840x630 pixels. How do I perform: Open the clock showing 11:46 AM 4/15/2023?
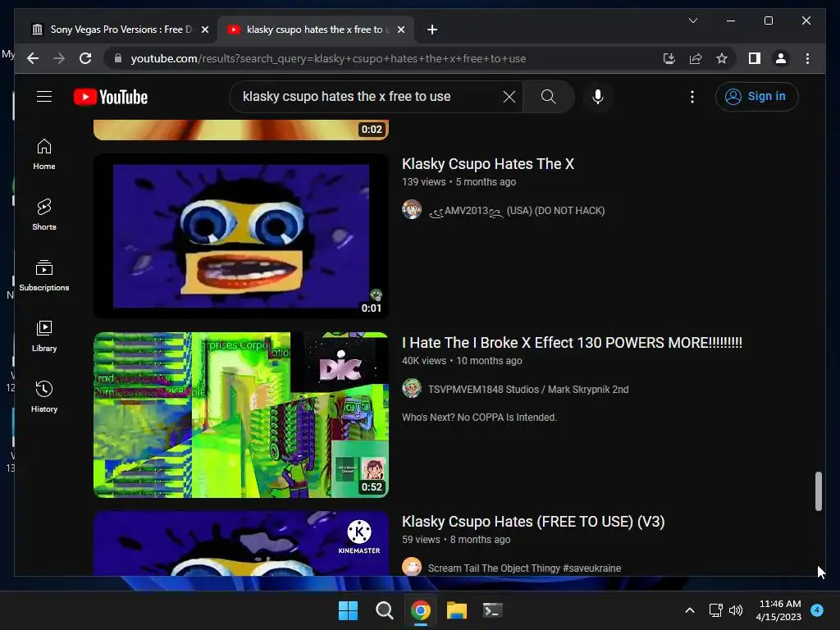[779, 610]
